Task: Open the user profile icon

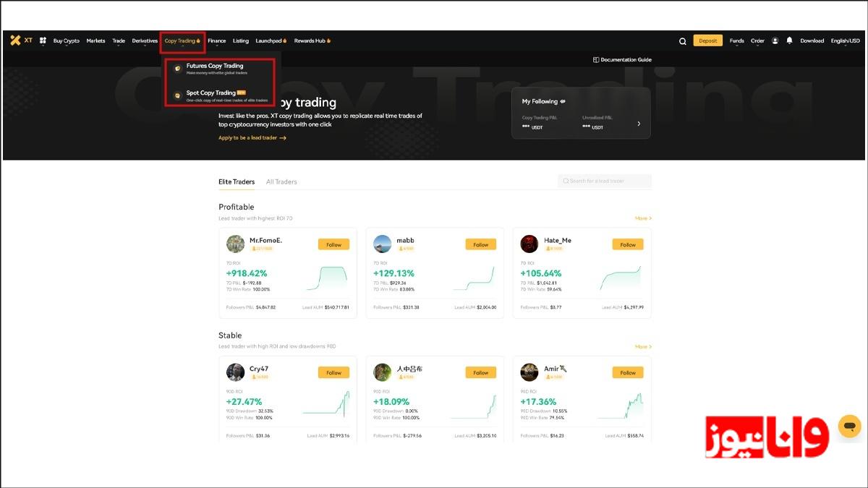Action: [775, 40]
